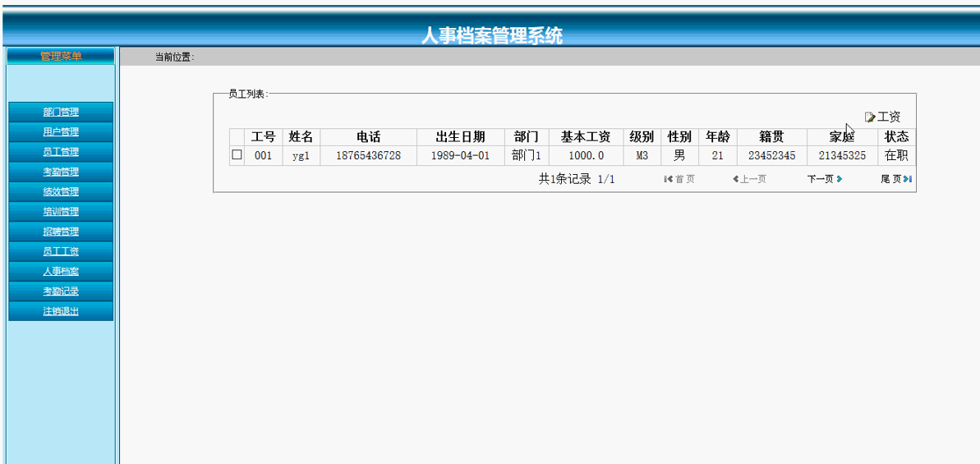Click the 员工列表 group label
This screenshot has width=980, height=464.
[x=249, y=94]
